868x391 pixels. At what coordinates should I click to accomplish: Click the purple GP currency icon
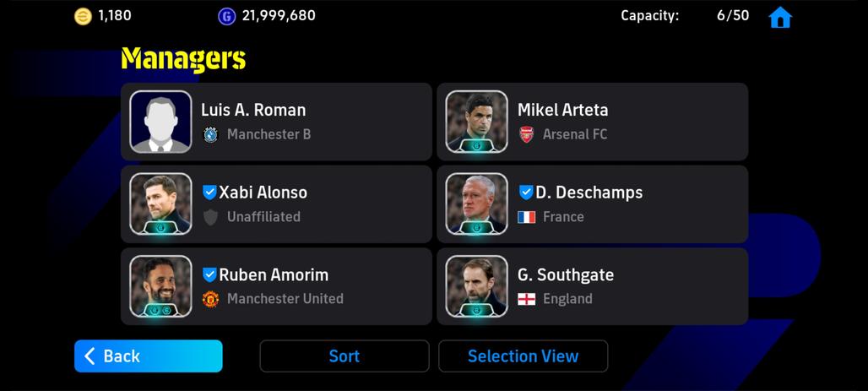[226, 16]
